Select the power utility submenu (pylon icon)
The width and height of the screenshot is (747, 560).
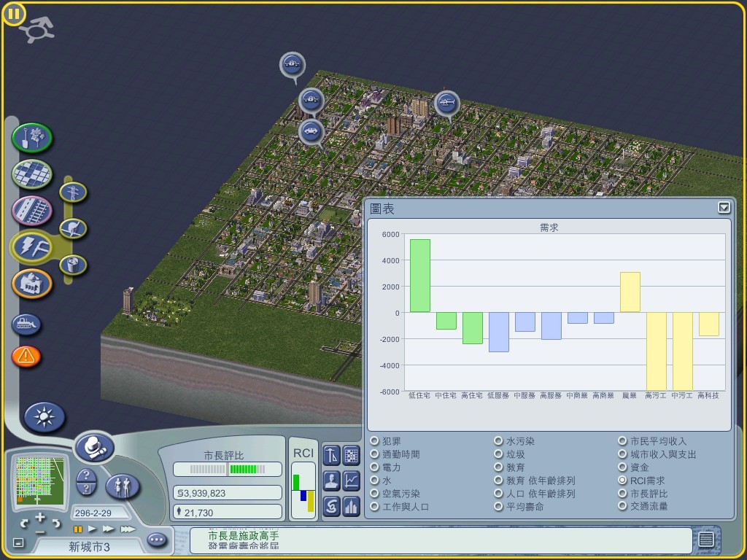tap(73, 192)
